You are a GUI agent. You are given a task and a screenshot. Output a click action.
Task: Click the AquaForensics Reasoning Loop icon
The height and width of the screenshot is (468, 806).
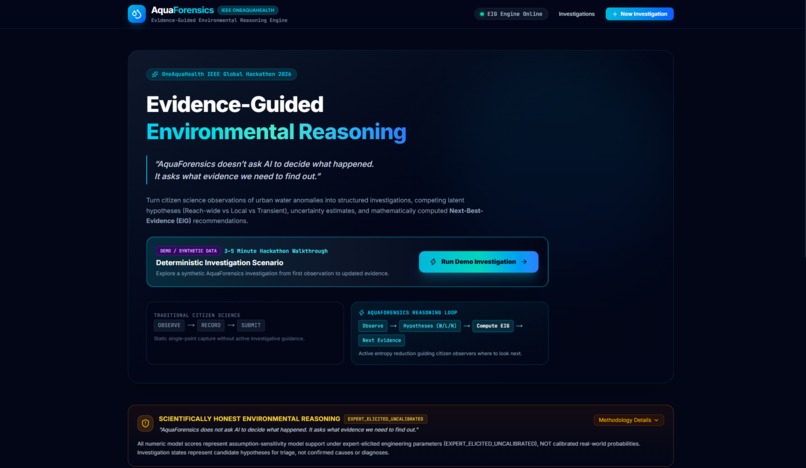coord(361,313)
